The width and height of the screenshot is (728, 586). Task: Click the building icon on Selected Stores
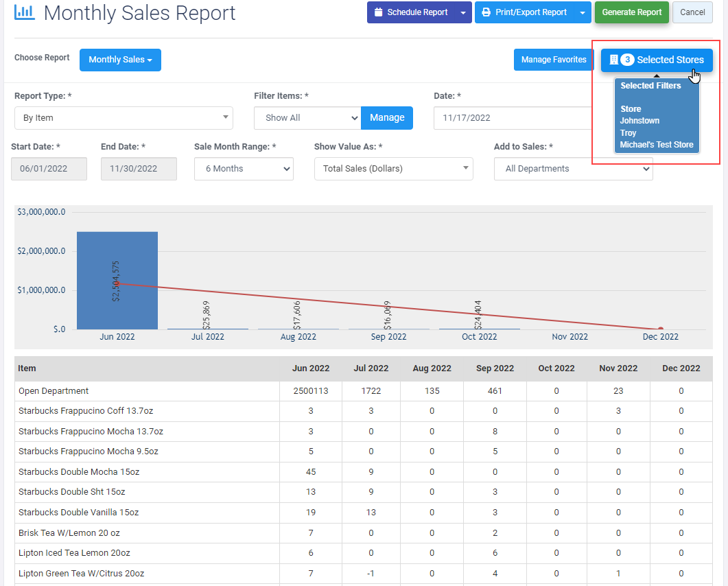(x=613, y=60)
